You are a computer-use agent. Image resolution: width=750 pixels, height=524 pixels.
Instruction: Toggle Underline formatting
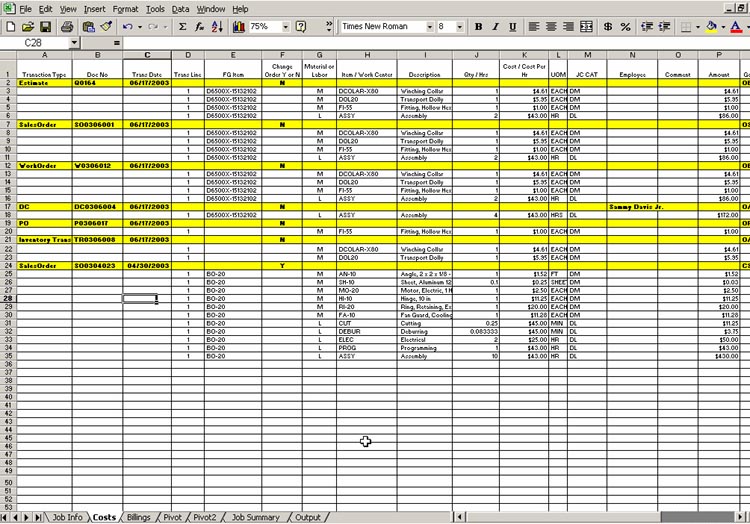point(513,26)
